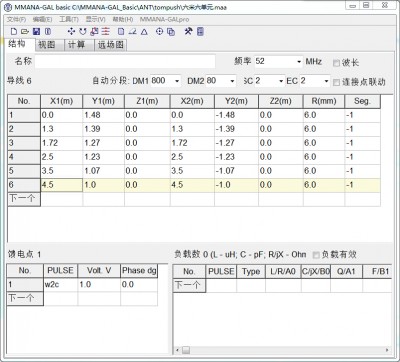The height and width of the screenshot is (362, 400).
Task: Click the triangle icon in toolbar
Action: click(x=144, y=32)
